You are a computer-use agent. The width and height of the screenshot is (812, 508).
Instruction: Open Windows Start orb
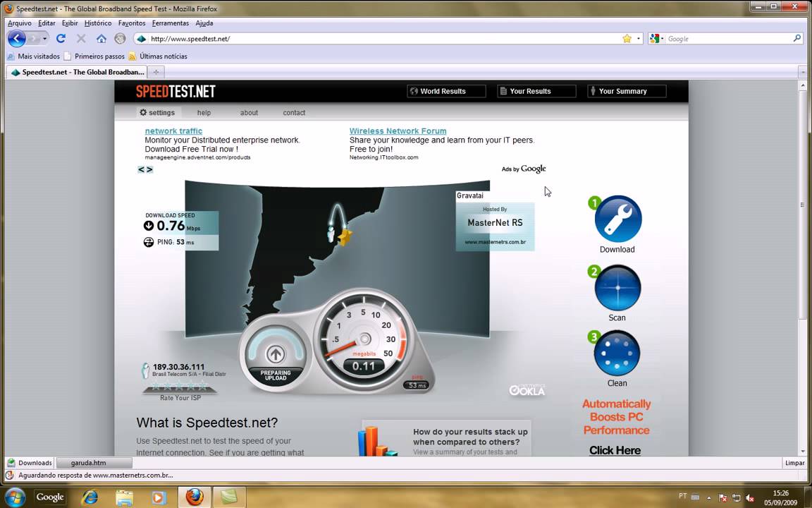pos(15,497)
